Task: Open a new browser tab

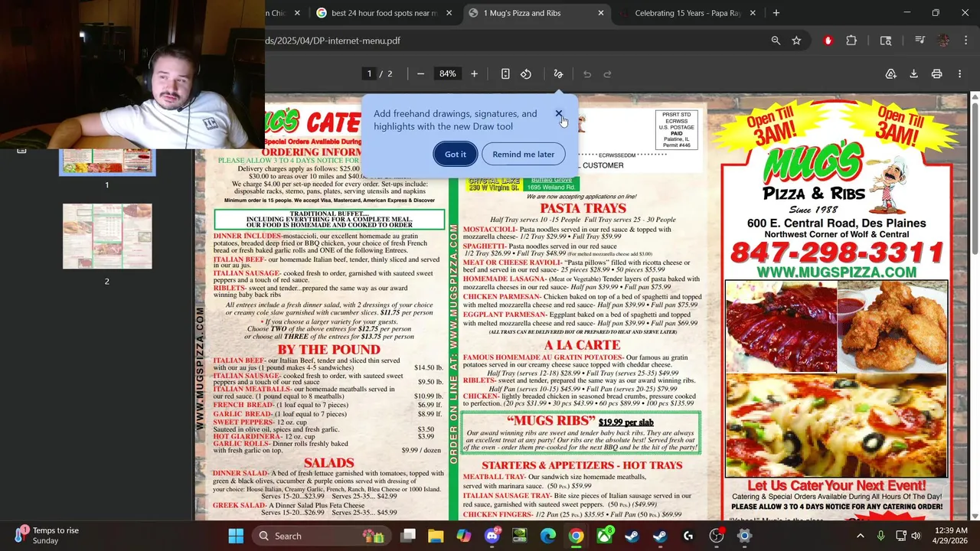Action: tap(776, 13)
